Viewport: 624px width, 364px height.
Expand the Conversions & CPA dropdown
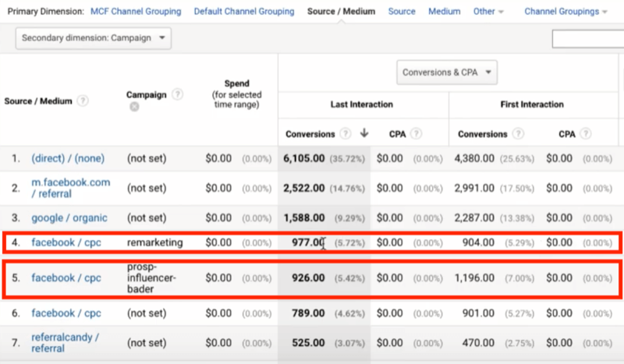(446, 73)
